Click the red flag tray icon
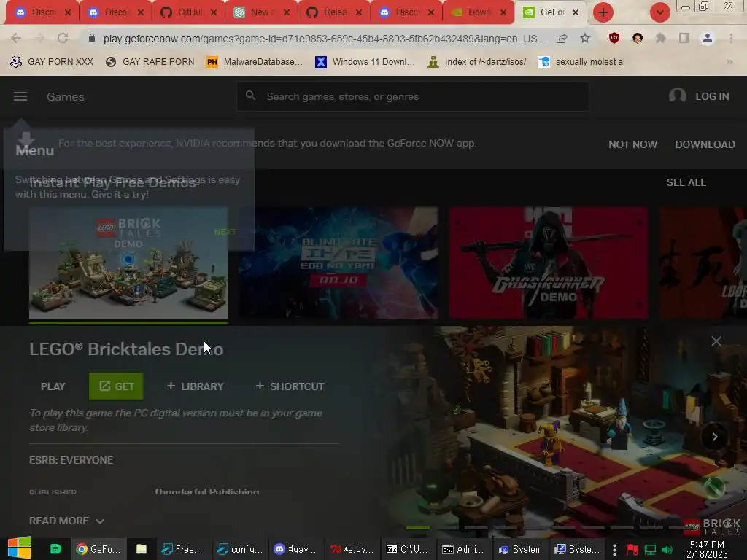This screenshot has height=560, width=747. pos(632,550)
